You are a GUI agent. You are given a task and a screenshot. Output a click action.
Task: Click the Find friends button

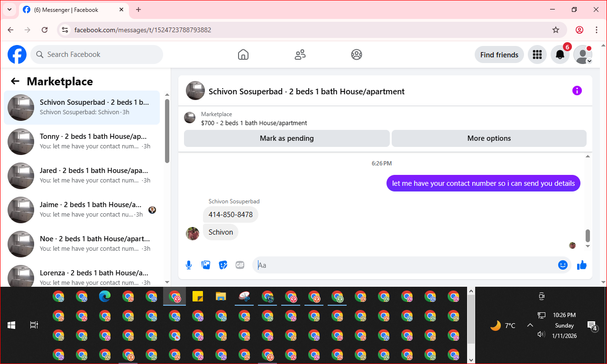pos(499,55)
